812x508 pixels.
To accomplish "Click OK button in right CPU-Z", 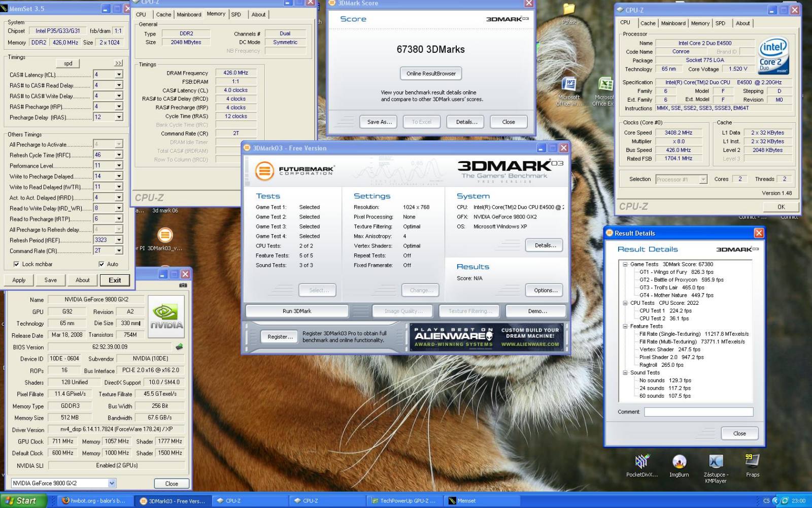I will [781, 207].
